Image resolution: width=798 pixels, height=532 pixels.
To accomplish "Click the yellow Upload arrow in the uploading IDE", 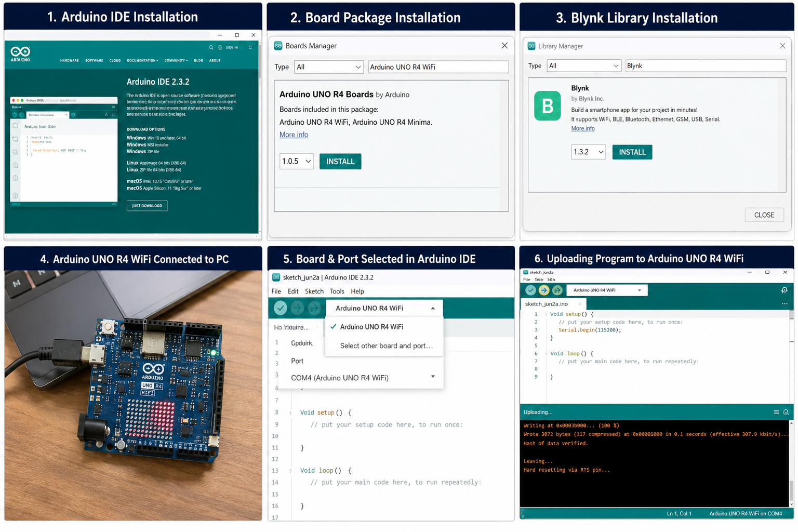I will (544, 290).
